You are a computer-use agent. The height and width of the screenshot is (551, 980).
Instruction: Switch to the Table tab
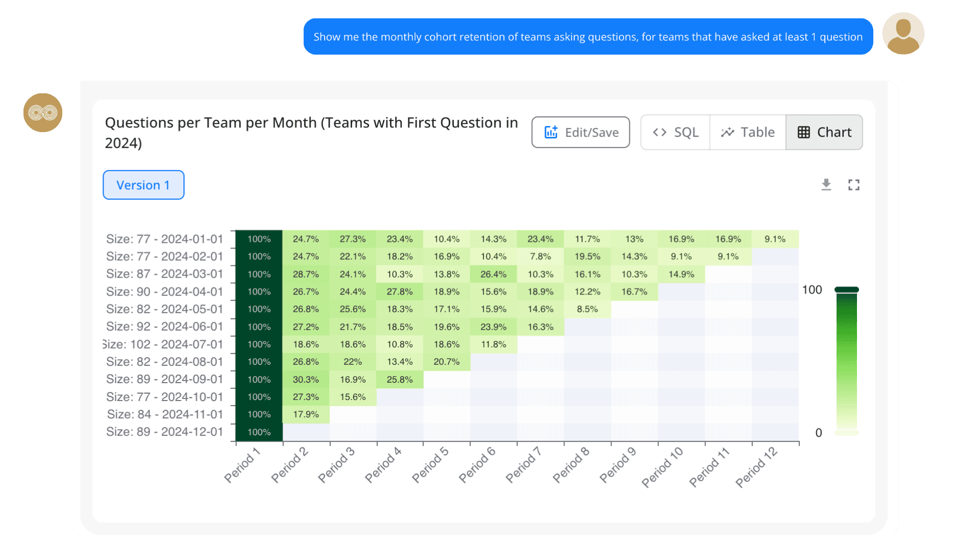(748, 133)
